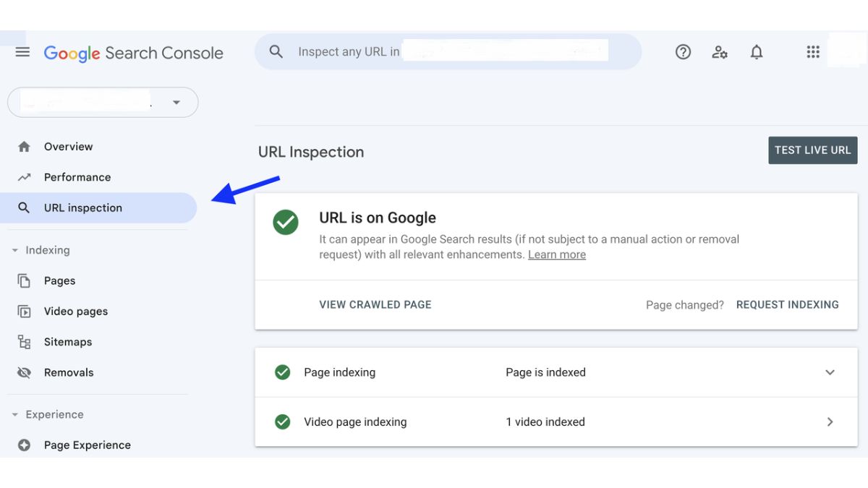The width and height of the screenshot is (868, 488).
Task: Click the green check beside Video page indexing
Action: (x=283, y=421)
